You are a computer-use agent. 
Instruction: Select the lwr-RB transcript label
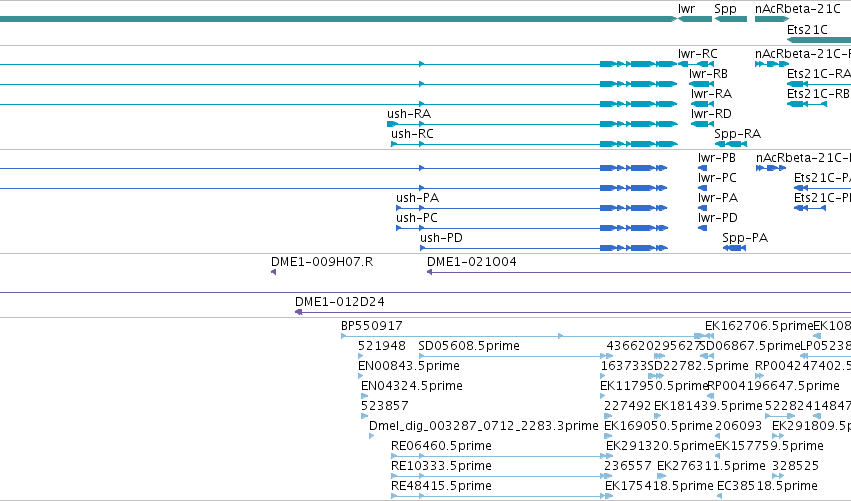pyautogui.click(x=708, y=74)
